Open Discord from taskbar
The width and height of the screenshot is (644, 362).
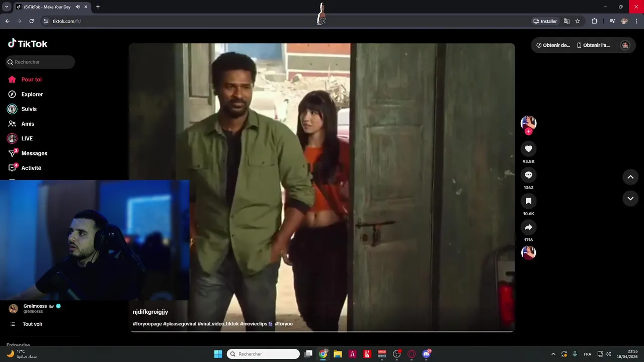427,354
